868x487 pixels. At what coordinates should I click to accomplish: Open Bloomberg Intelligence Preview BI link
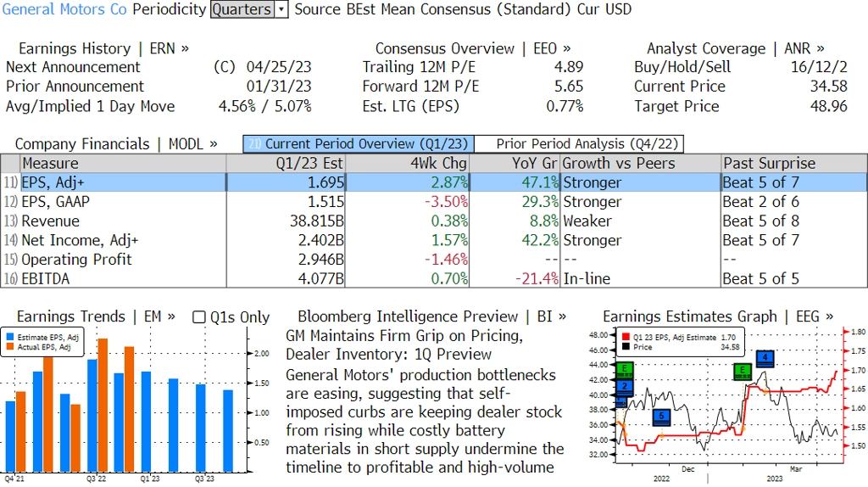pyautogui.click(x=431, y=316)
